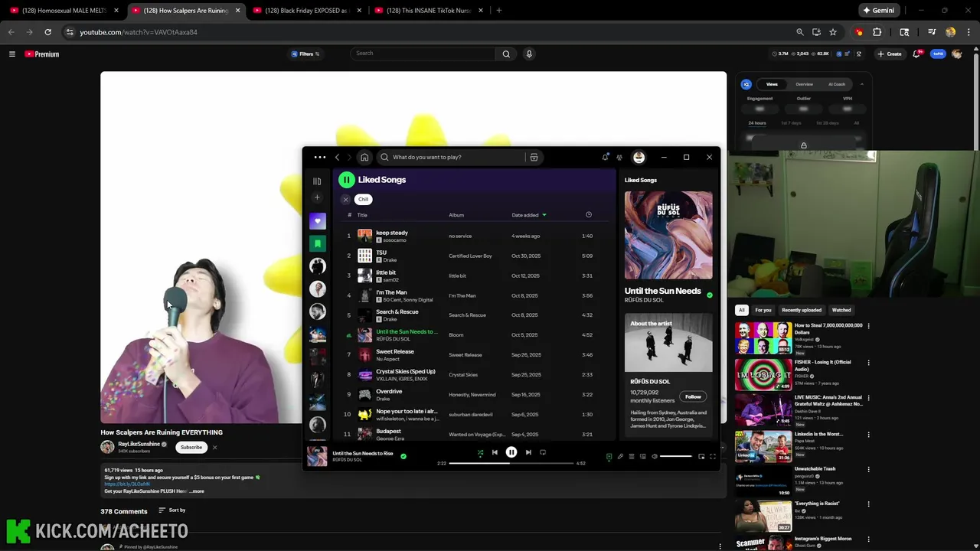Screen dimensions: 980x551
Task: Open Spotify Friend Activity icon
Action: tap(619, 157)
